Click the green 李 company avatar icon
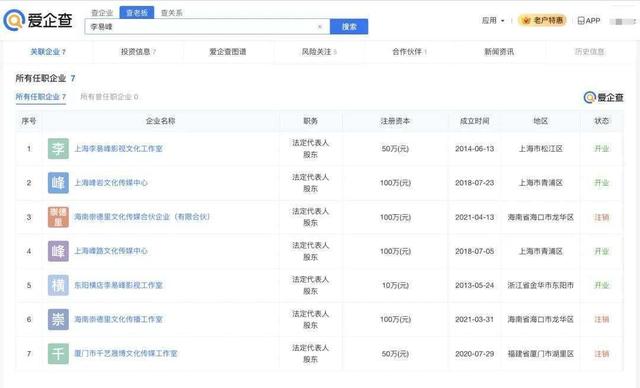This screenshot has height=388, width=640. (58, 149)
